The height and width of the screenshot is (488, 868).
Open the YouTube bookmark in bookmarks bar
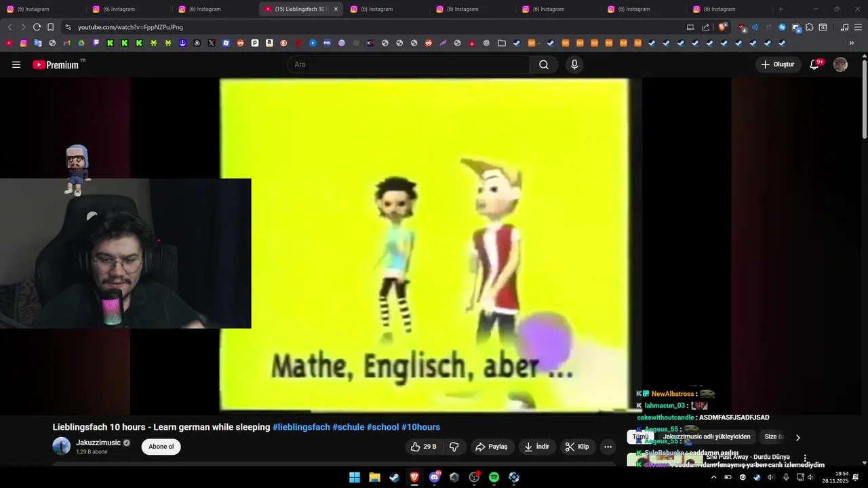coord(9,43)
